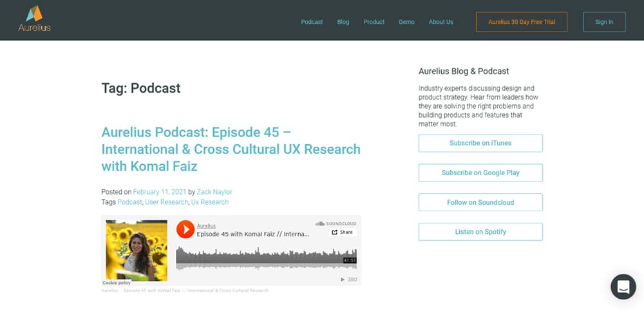Viewport: 644px width, 322px height.
Task: Open the February 11, 2021 date link
Action: [x=160, y=192]
